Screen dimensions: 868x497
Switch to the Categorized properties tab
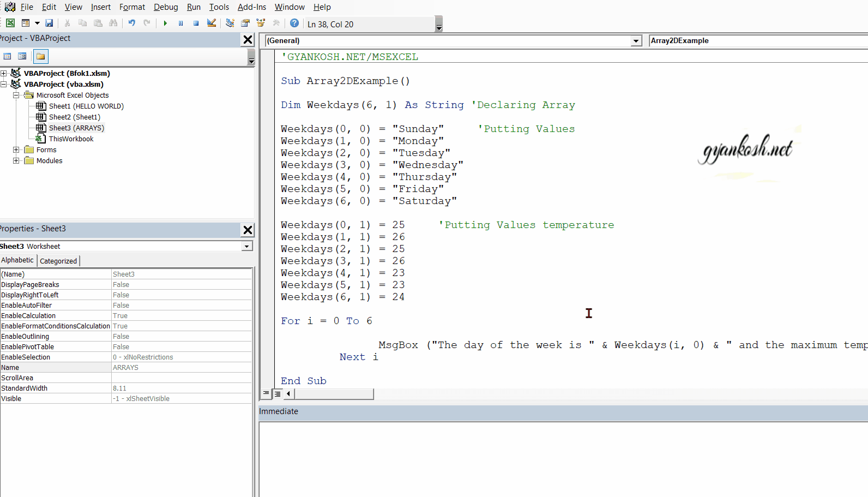point(58,261)
